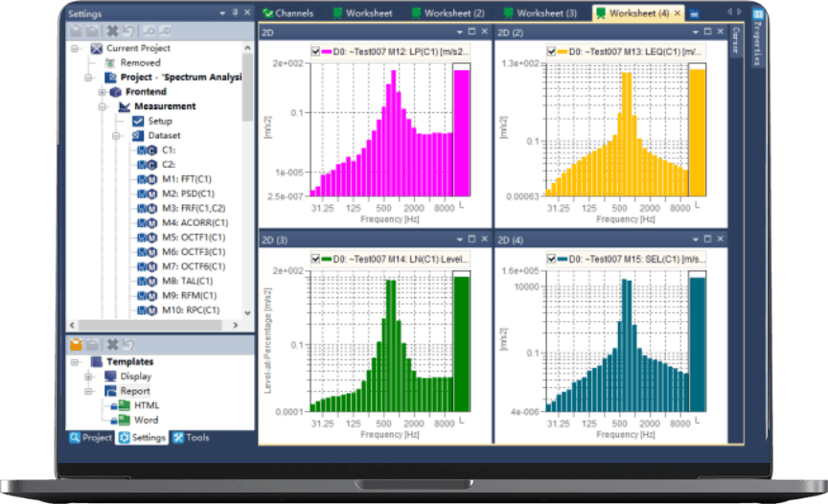Image resolution: width=828 pixels, height=504 pixels.
Task: Click the undo arrow in Templates toolbar
Action: [x=128, y=345]
